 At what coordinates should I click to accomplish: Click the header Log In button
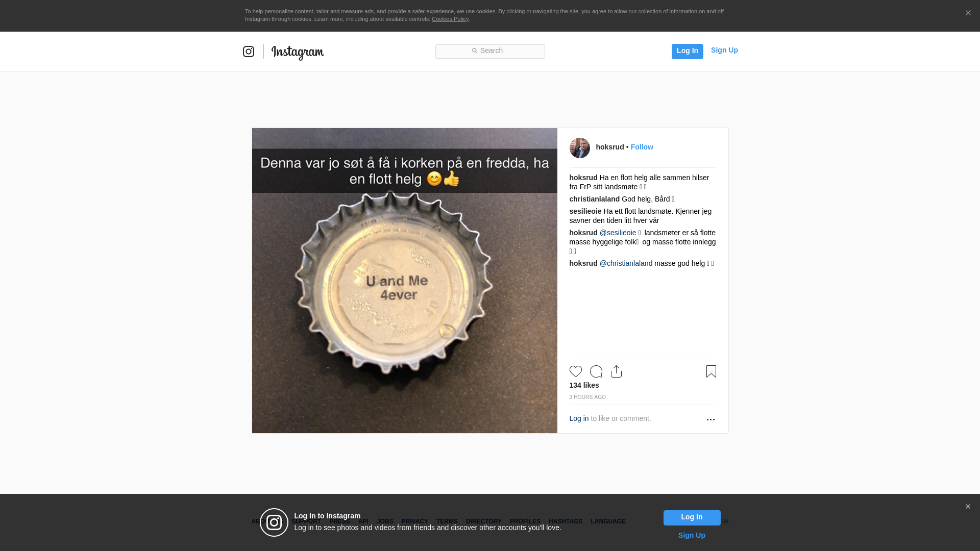[688, 51]
